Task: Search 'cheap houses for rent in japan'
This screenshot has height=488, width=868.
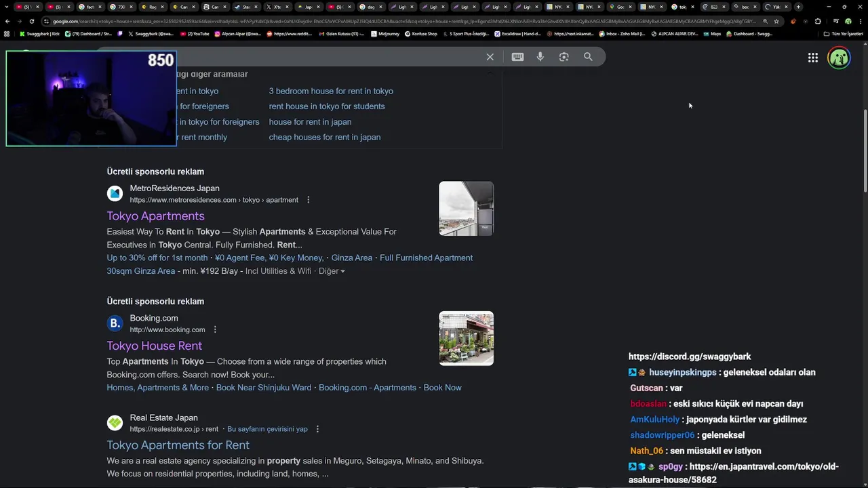Action: pyautogui.click(x=325, y=137)
